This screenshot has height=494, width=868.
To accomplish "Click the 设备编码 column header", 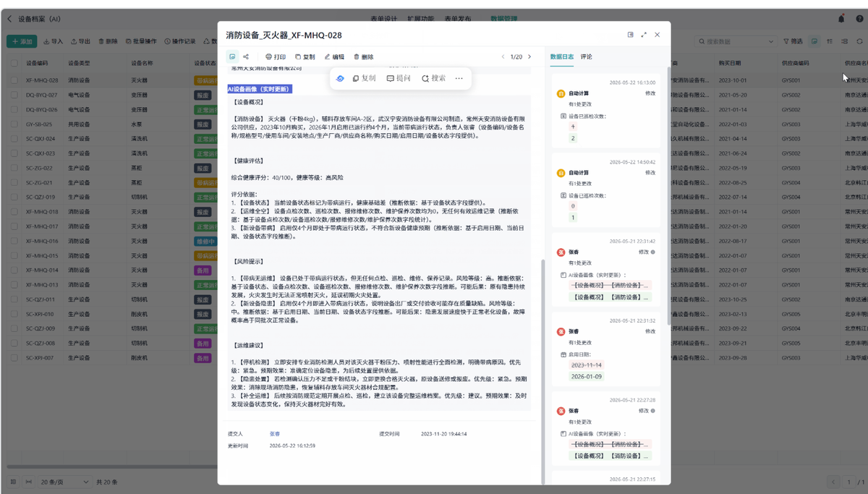I will coord(37,63).
